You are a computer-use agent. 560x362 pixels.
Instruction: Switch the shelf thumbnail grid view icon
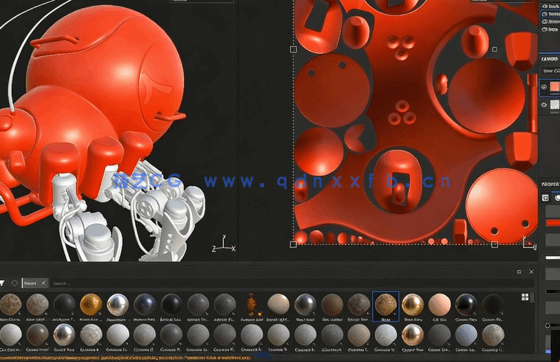525,297
